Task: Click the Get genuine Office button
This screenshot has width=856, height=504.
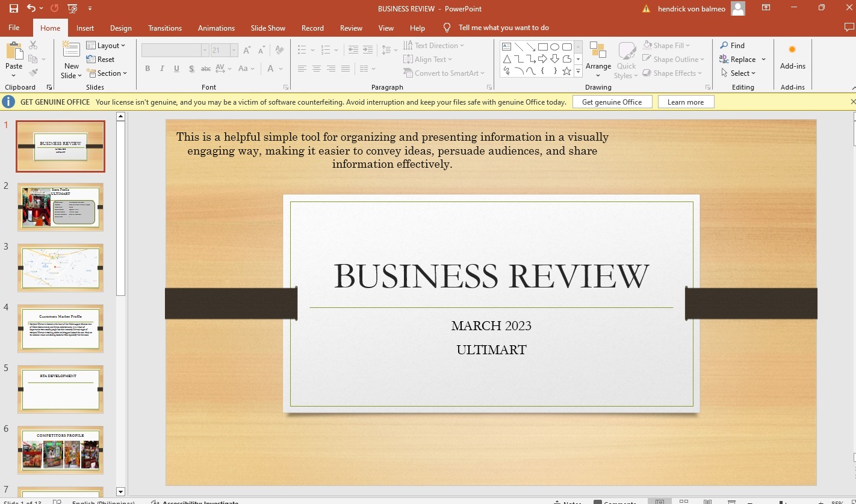Action: (x=612, y=102)
